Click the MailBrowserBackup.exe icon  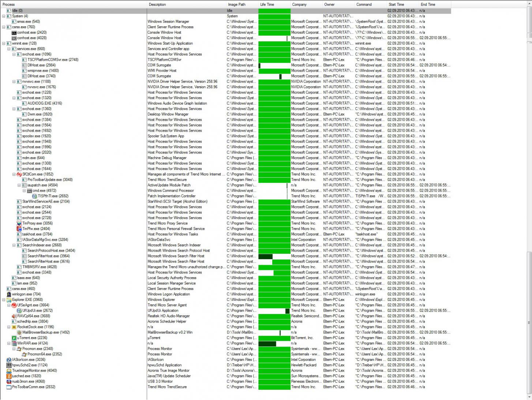tap(19, 332)
